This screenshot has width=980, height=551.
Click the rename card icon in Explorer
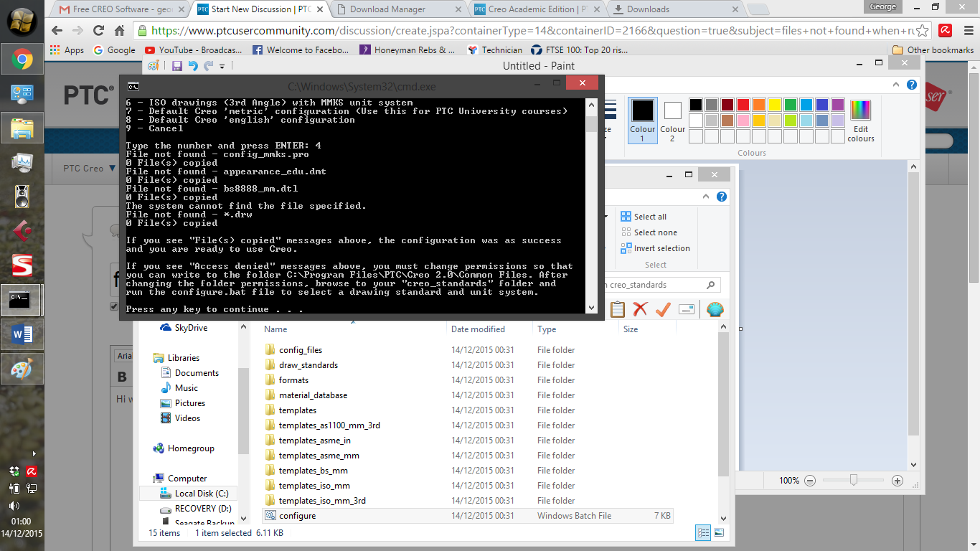[x=687, y=310]
